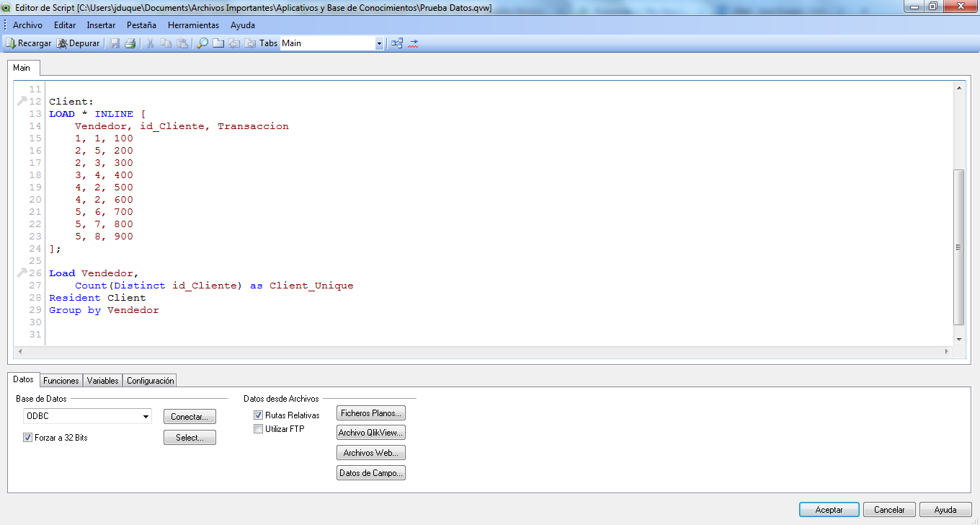Click the empty script line 31
The image size is (980, 525).
497,335
